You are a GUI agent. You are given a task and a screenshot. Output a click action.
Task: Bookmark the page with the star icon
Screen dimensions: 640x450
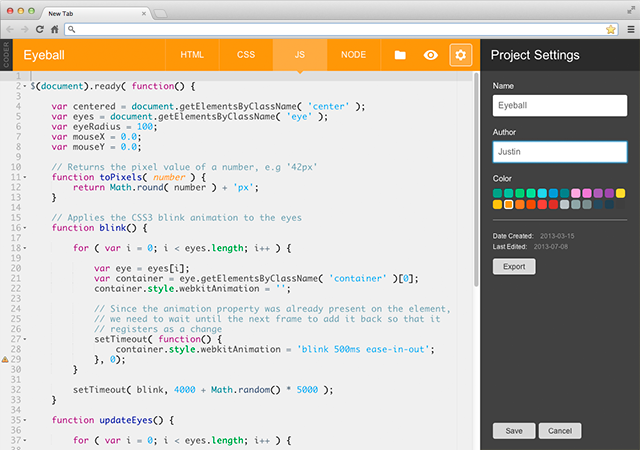click(610, 30)
